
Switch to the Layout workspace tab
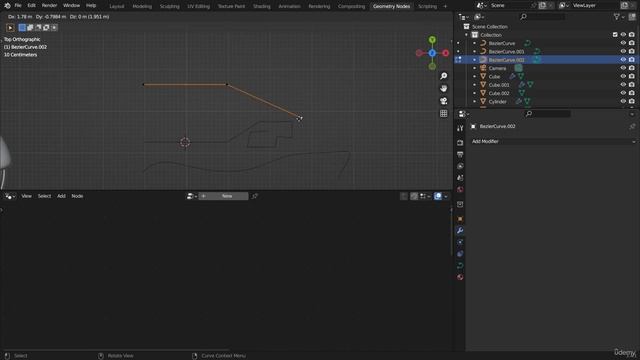[117, 6]
